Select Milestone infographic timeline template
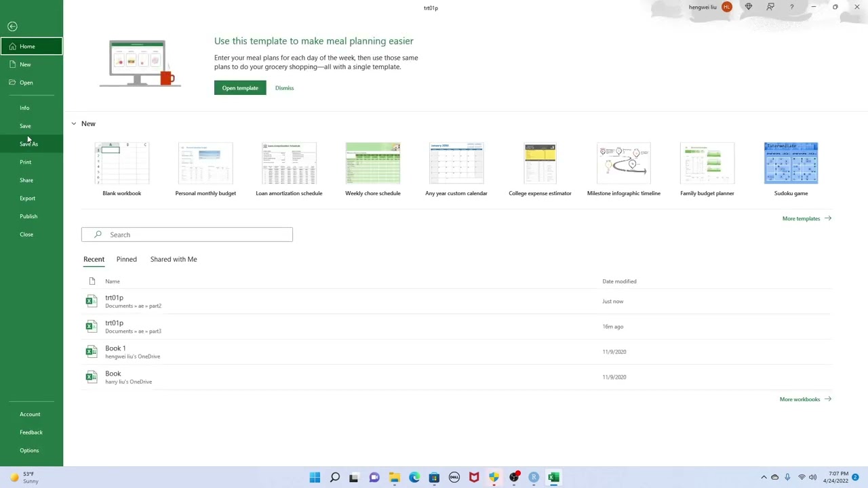 coord(624,169)
